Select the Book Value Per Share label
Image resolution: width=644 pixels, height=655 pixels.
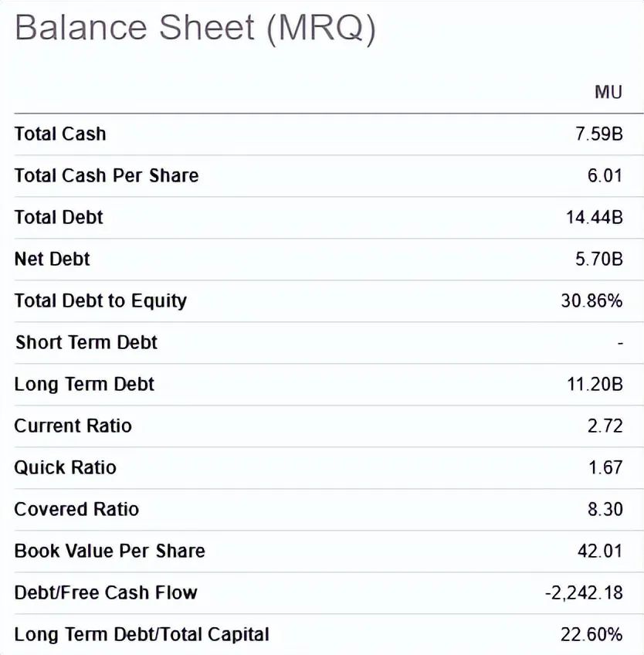point(110,551)
